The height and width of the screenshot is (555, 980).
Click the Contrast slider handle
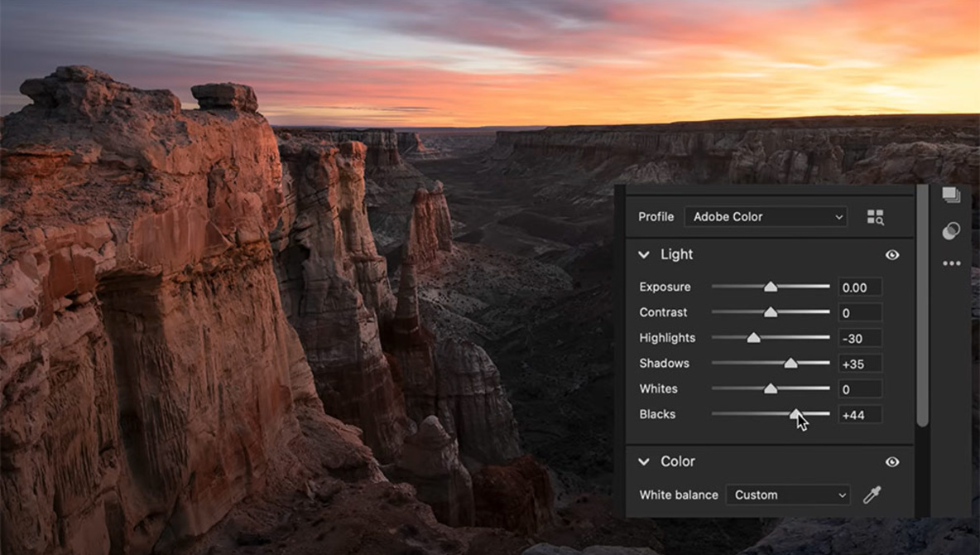point(771,312)
